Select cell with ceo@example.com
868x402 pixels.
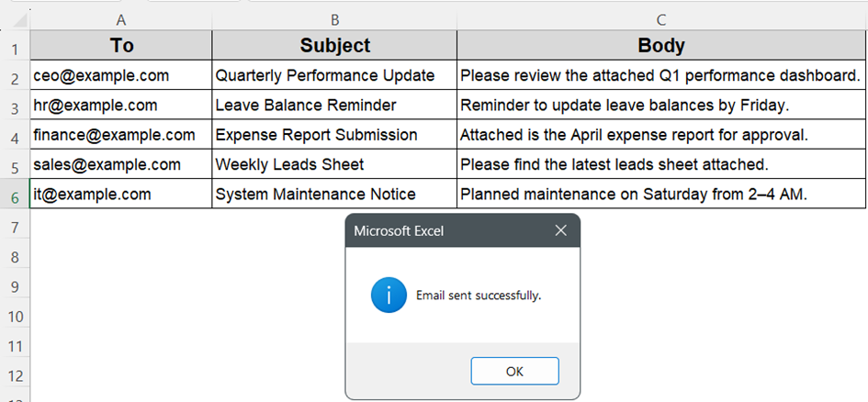coord(120,75)
